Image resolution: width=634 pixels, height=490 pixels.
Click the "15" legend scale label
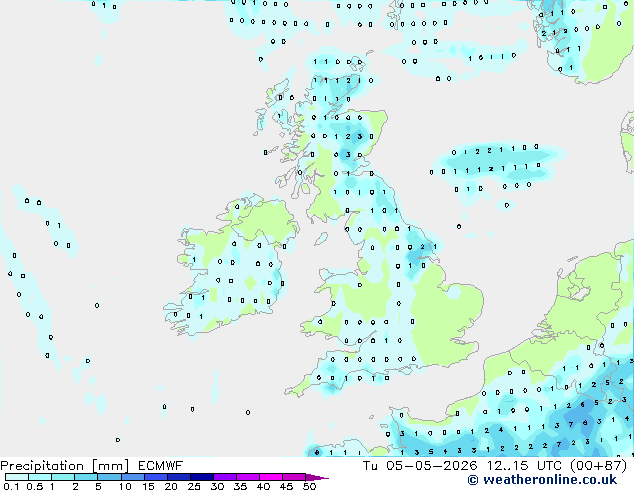pos(148,486)
